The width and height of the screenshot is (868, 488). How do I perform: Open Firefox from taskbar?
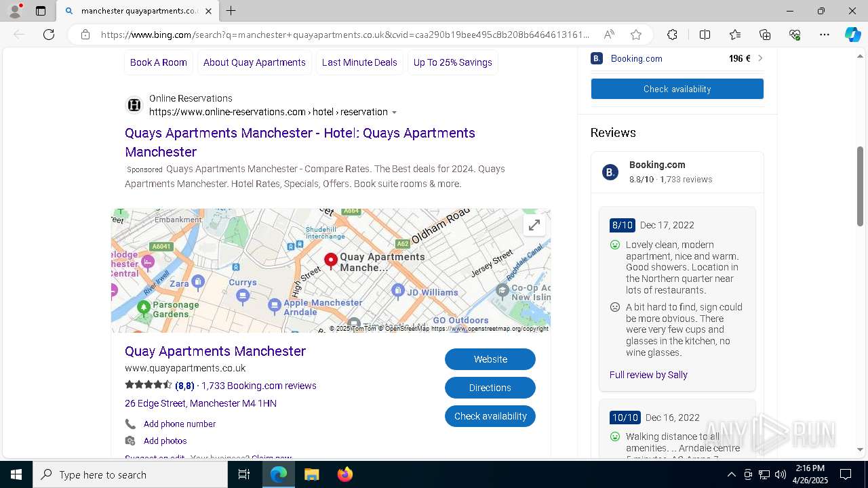(x=345, y=474)
